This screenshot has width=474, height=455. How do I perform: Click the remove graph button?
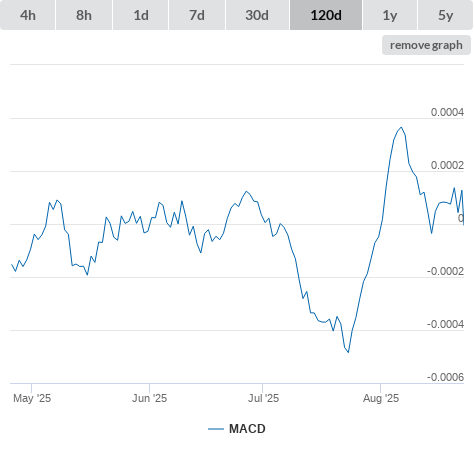click(x=426, y=45)
